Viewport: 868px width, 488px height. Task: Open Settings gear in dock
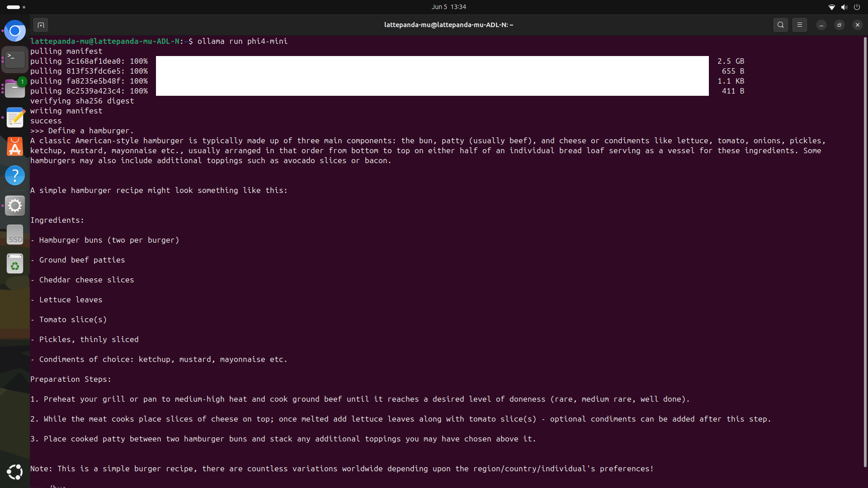[15, 206]
